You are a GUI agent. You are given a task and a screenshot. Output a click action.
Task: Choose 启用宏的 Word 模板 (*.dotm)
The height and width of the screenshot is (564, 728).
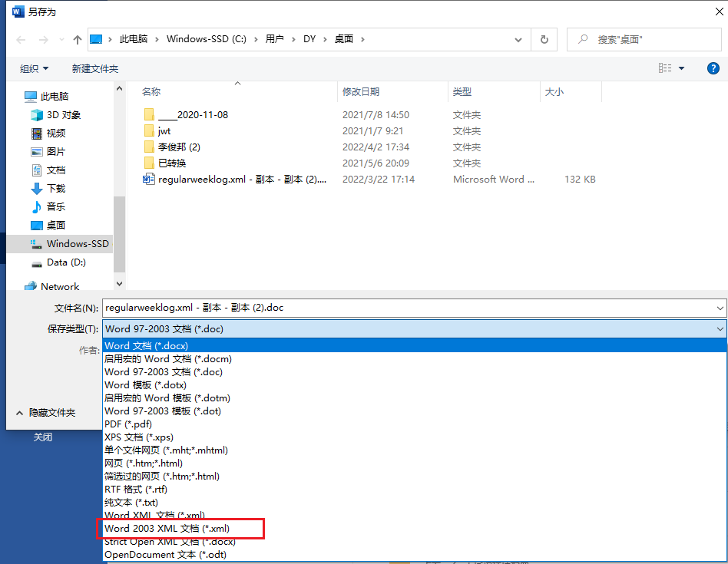tap(415, 398)
